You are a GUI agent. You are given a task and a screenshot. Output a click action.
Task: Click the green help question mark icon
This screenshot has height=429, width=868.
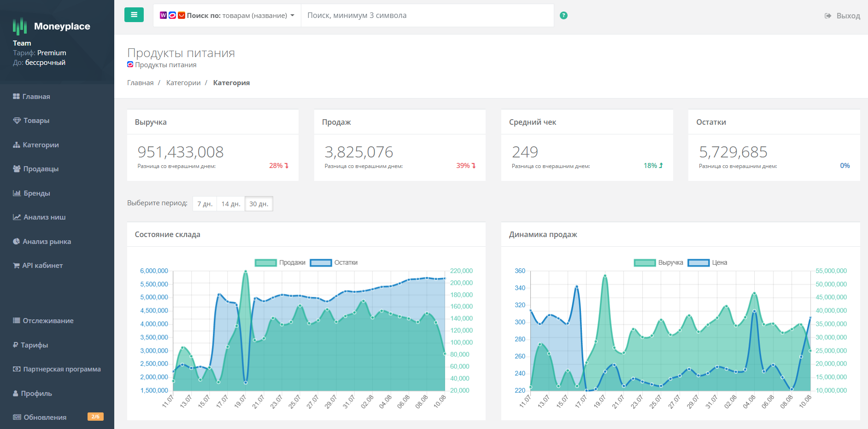click(563, 16)
